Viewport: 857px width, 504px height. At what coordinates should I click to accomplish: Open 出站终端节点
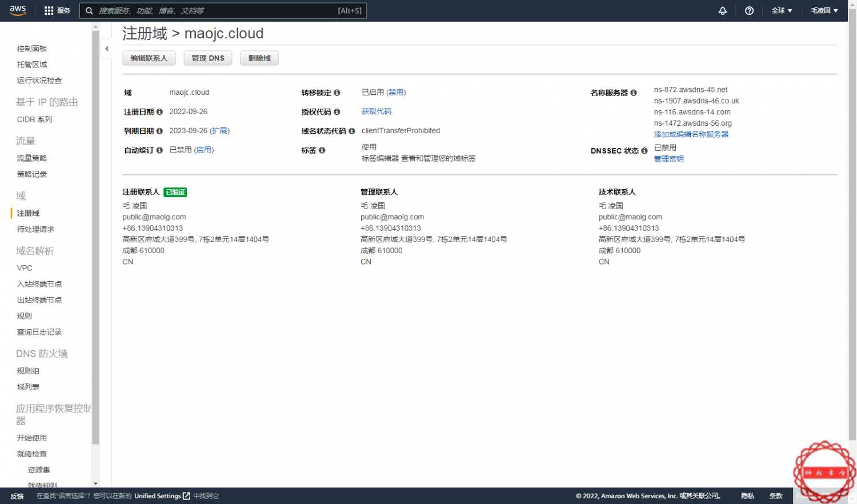click(x=39, y=300)
